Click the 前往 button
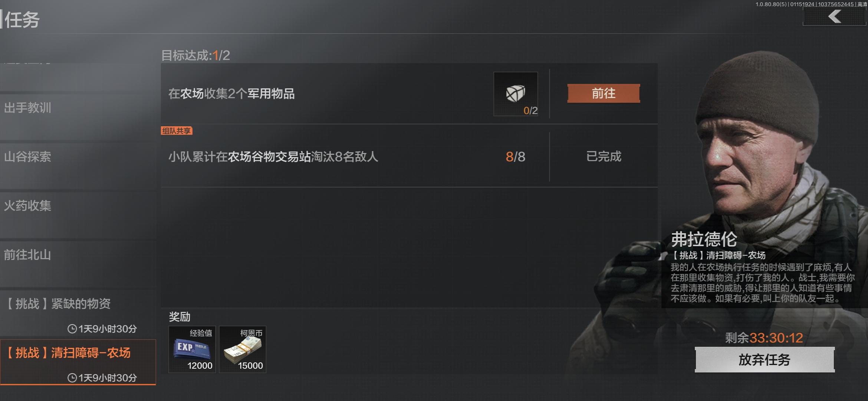 coord(604,93)
